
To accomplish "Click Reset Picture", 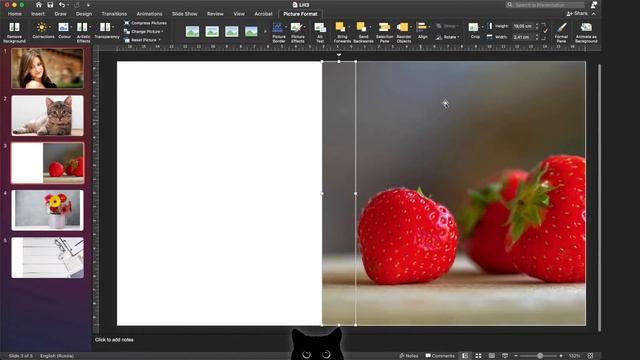I will [x=142, y=40].
